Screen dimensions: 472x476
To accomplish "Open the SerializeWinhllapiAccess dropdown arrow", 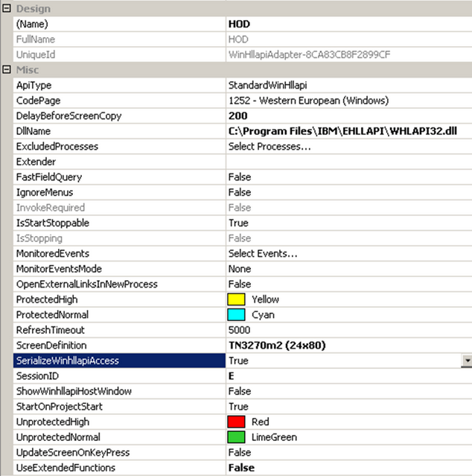I will (x=466, y=361).
